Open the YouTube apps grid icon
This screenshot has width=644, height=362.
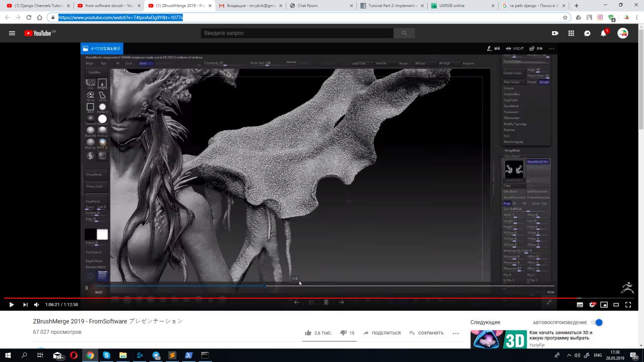click(571, 33)
